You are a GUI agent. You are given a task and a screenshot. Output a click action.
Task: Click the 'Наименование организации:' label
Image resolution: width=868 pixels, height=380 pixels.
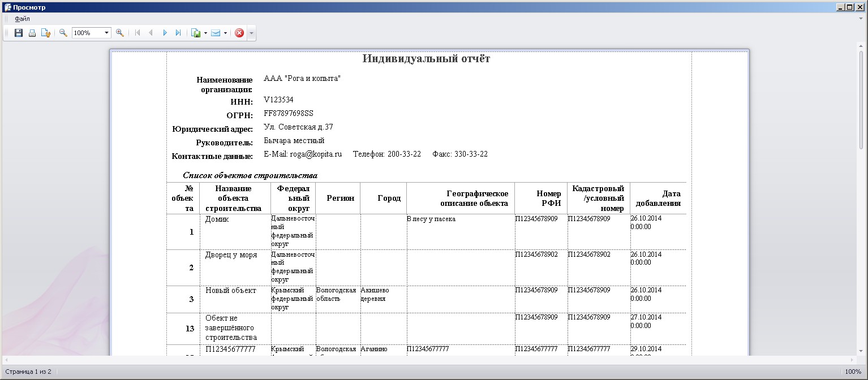coord(224,84)
